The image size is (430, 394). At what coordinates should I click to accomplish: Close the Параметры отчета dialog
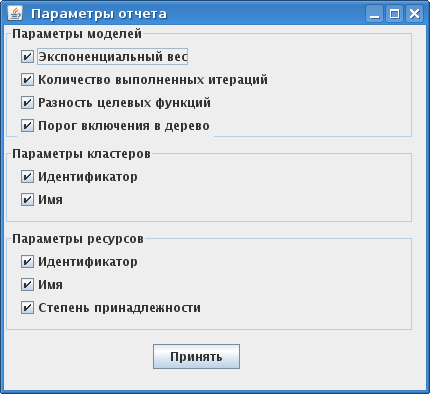click(x=414, y=14)
